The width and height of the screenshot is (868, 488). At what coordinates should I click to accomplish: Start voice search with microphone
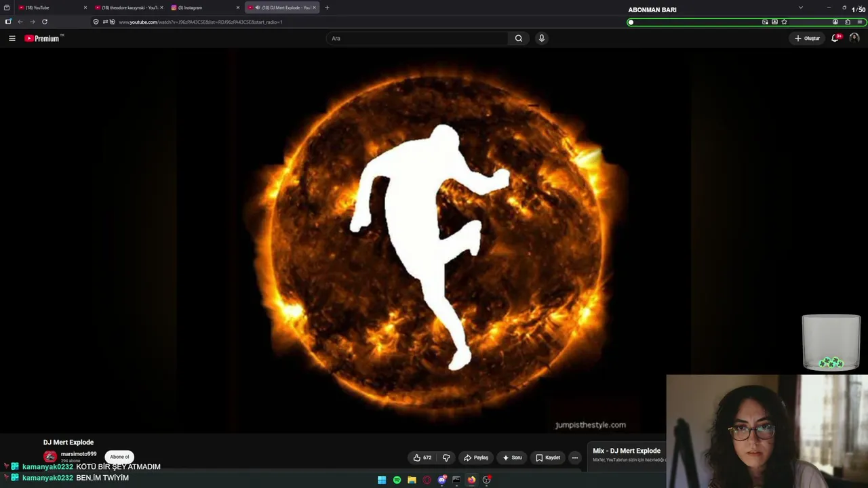[x=541, y=39]
